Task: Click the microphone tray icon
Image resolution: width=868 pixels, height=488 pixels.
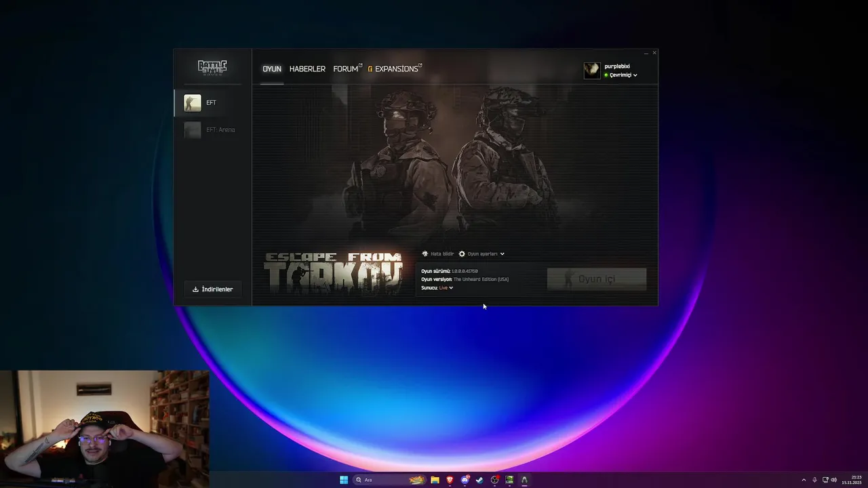Action: [x=814, y=480]
